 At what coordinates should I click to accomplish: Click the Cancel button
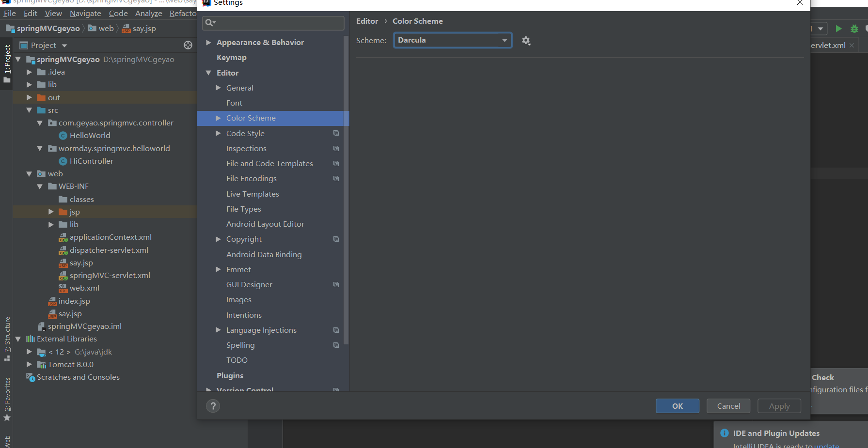click(x=728, y=406)
